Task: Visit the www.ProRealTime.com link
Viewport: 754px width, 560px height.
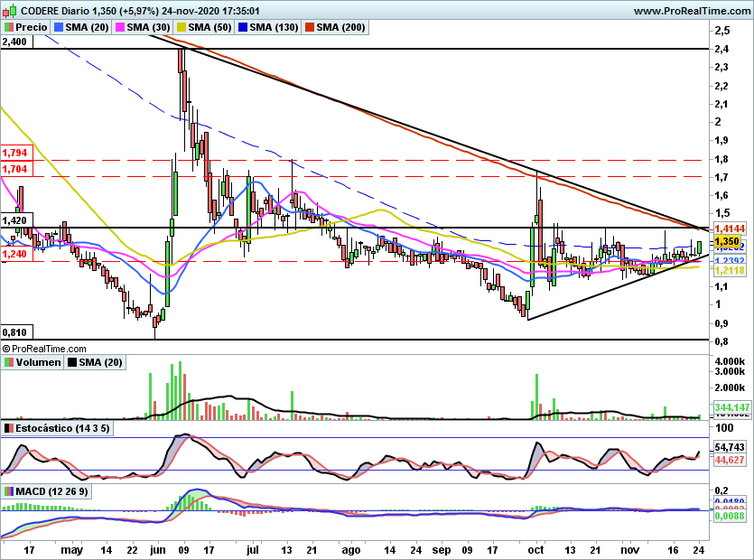Action: click(x=693, y=11)
